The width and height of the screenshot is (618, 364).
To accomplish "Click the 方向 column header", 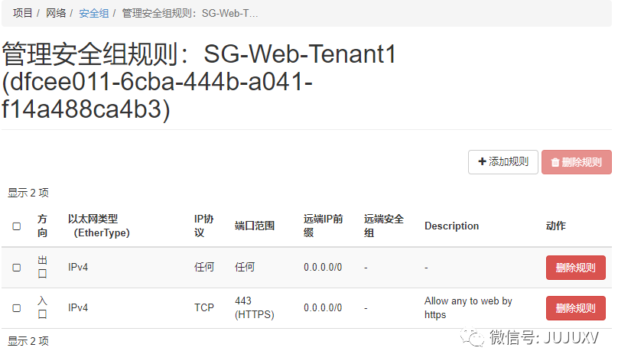I will [43, 226].
